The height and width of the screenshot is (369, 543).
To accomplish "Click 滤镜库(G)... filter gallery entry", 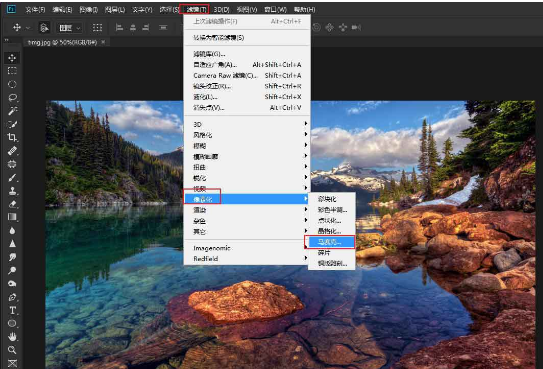I will point(247,54).
